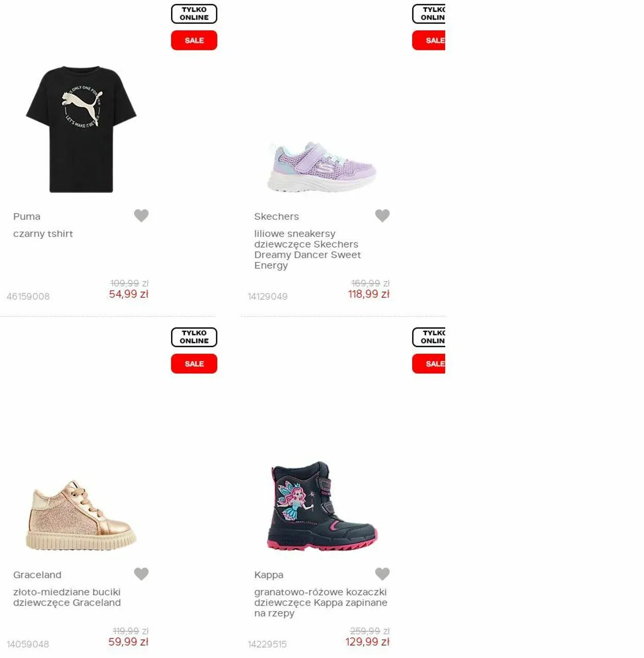
Task: Click TYLKO ONLINE badge above Graceland shoes
Action: coord(194,337)
